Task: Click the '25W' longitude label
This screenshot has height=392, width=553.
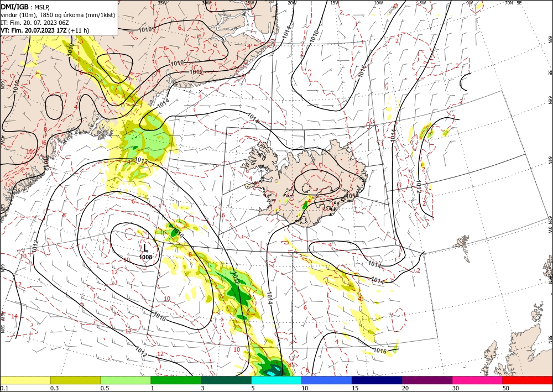Action: click(249, 3)
